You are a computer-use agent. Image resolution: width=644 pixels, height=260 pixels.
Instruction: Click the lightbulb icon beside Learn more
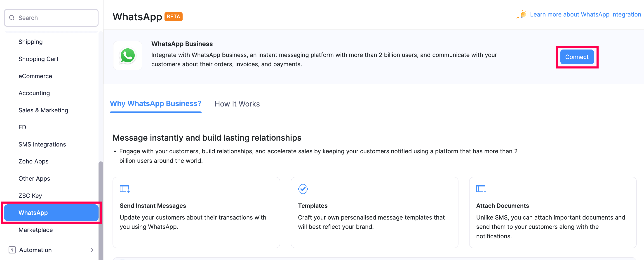(x=522, y=14)
